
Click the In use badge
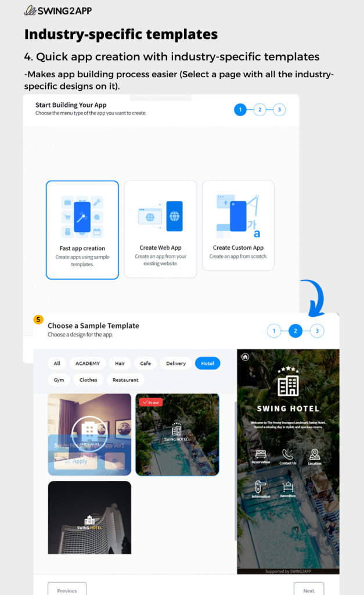pos(151,402)
